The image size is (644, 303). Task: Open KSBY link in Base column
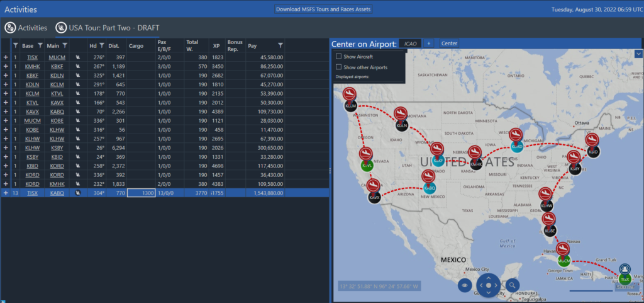click(x=33, y=157)
